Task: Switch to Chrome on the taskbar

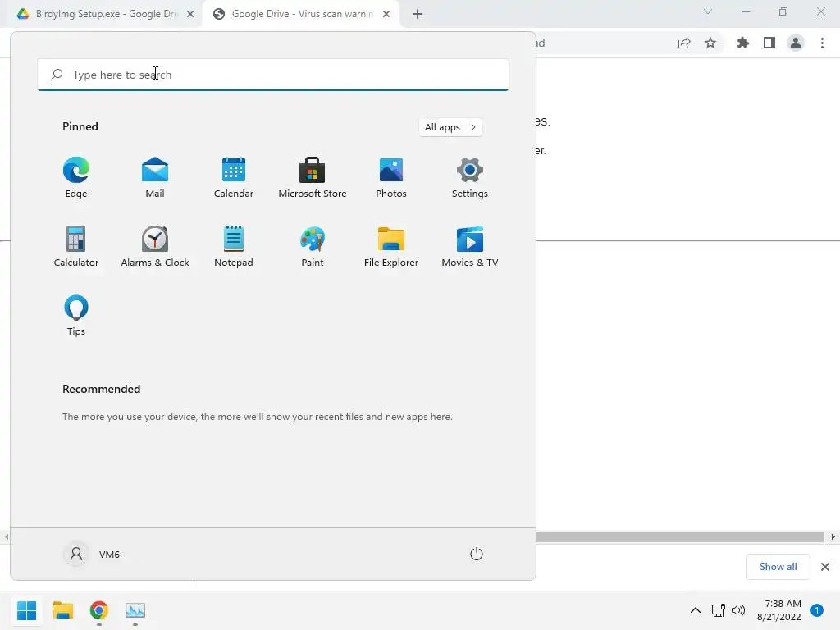Action: click(99, 610)
